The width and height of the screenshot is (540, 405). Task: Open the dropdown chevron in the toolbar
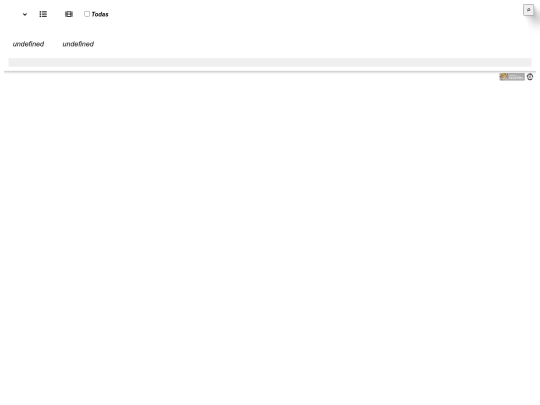[25, 14]
